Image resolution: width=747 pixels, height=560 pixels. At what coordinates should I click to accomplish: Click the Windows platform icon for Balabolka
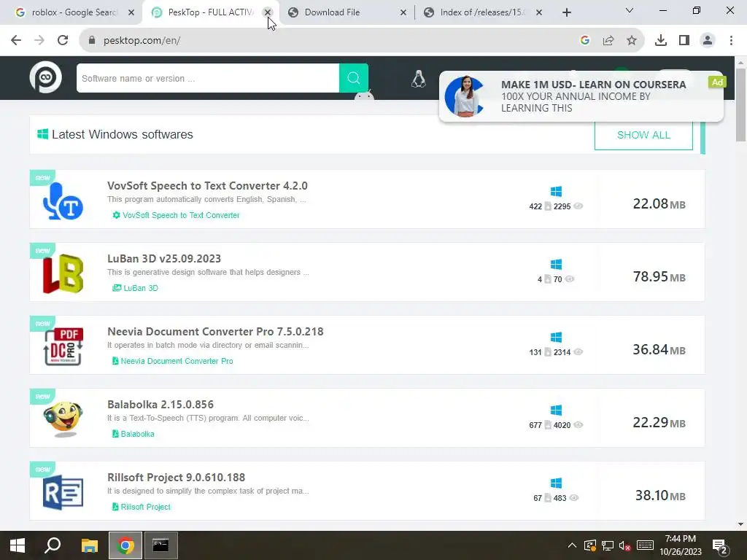pyautogui.click(x=556, y=410)
